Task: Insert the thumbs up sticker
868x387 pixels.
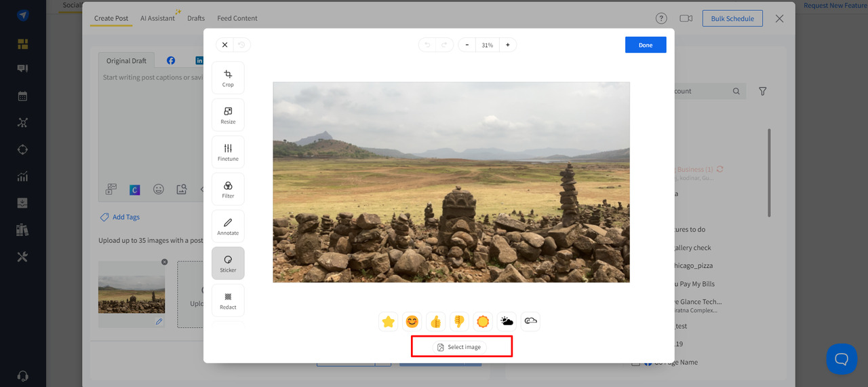Action: (435, 321)
